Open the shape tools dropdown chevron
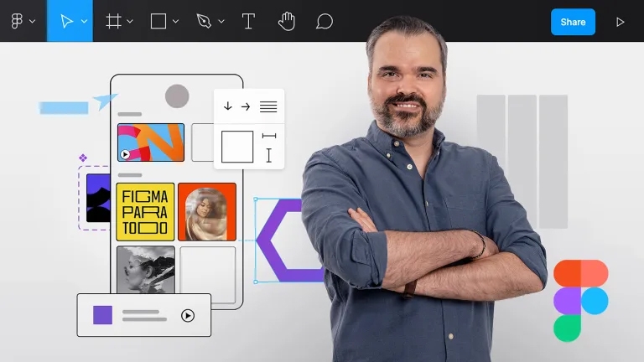Screen dimensions: 644x362 click(x=175, y=23)
